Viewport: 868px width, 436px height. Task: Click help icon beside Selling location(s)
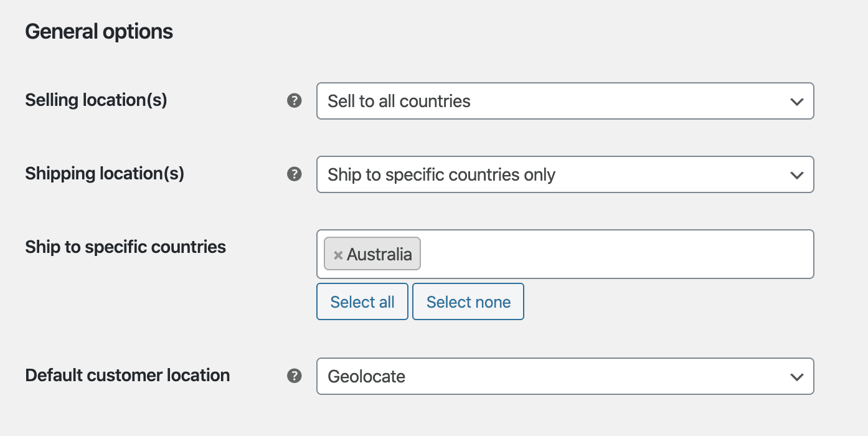[x=294, y=100]
